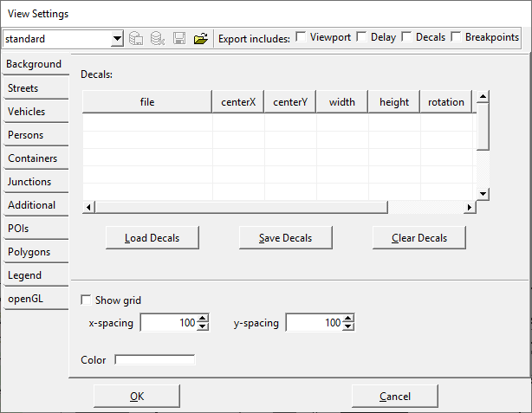Click the save settings to registry icon

[x=136, y=38]
